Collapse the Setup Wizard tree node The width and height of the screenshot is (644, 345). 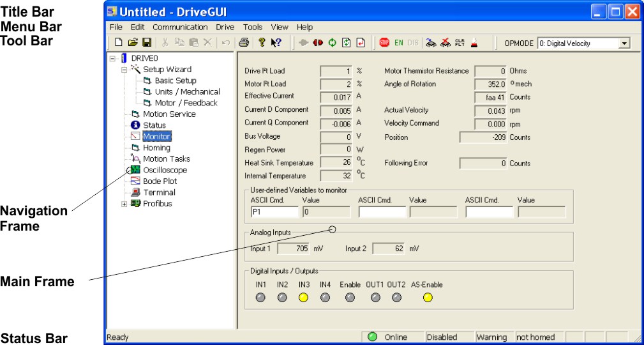124,70
